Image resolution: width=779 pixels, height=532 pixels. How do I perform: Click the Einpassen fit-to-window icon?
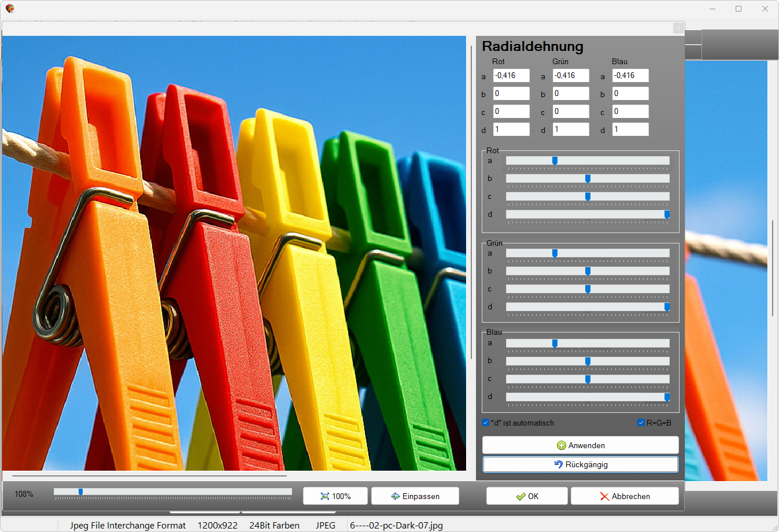(396, 496)
